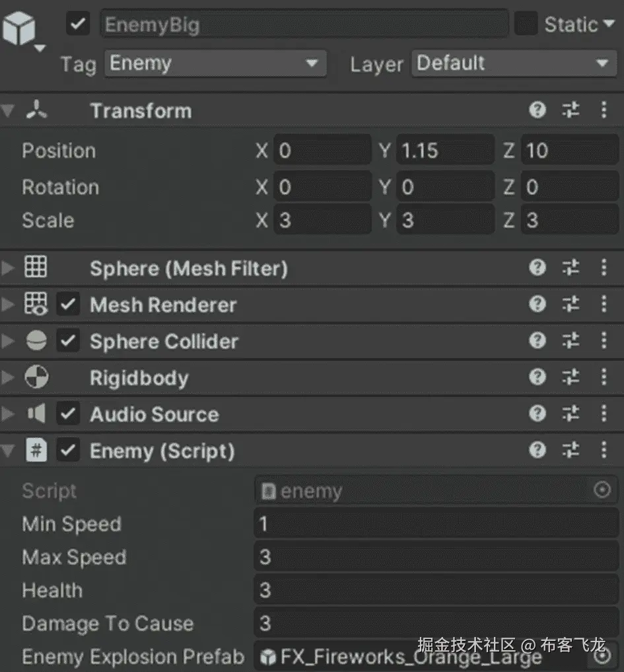Open the Sphere (Mesh Filter) more-options menu

(x=604, y=268)
